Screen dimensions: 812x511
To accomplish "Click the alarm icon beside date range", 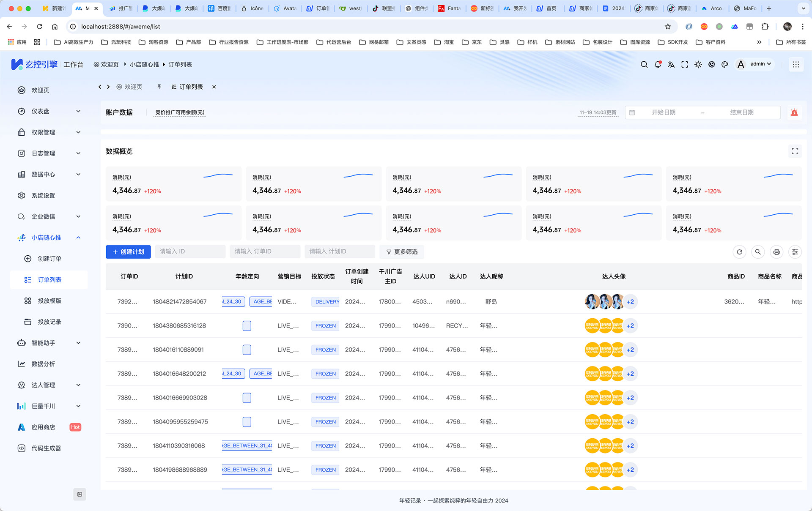I will coord(794,112).
